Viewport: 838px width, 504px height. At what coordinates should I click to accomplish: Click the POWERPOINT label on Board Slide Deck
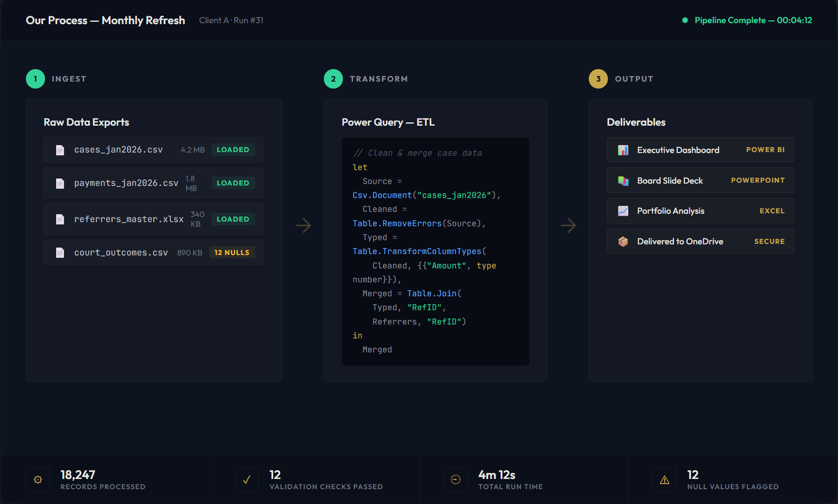click(x=758, y=180)
